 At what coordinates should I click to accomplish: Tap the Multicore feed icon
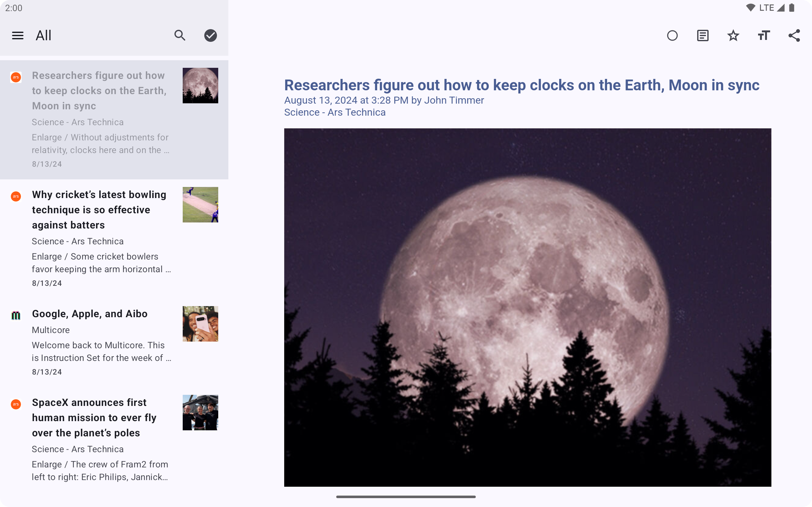(16, 315)
